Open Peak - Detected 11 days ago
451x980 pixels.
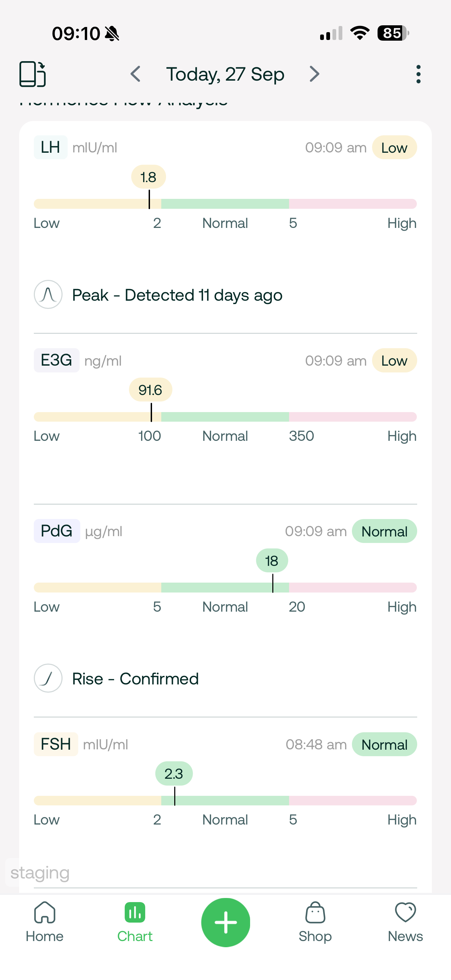pyautogui.click(x=177, y=295)
